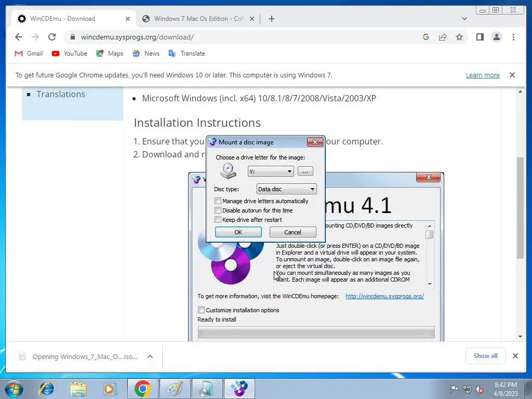The height and width of the screenshot is (399, 532).
Task: Click the browse drive letter ellipsis button
Action: (305, 171)
